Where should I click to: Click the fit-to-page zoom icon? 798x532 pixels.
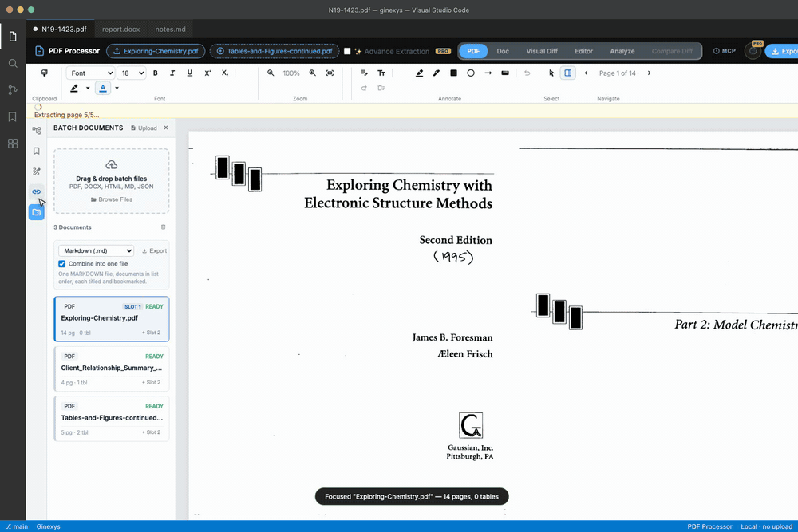pyautogui.click(x=330, y=73)
